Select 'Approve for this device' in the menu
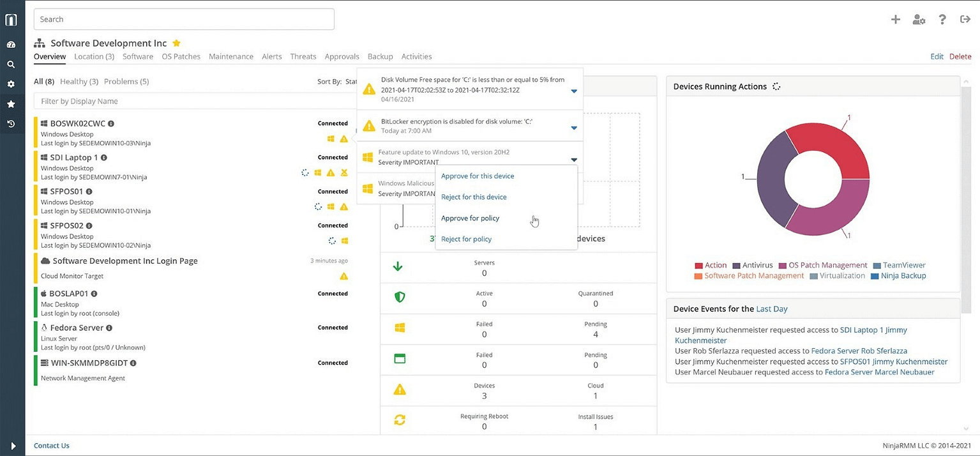 [x=477, y=176]
